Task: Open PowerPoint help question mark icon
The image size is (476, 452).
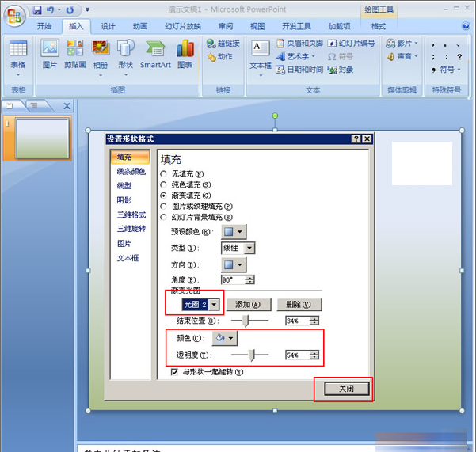Action: (466, 26)
